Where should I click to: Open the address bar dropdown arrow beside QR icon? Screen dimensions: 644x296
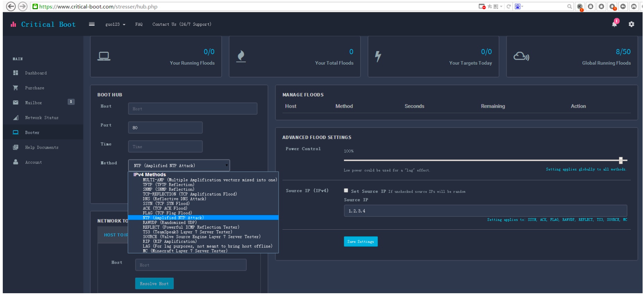click(501, 6)
